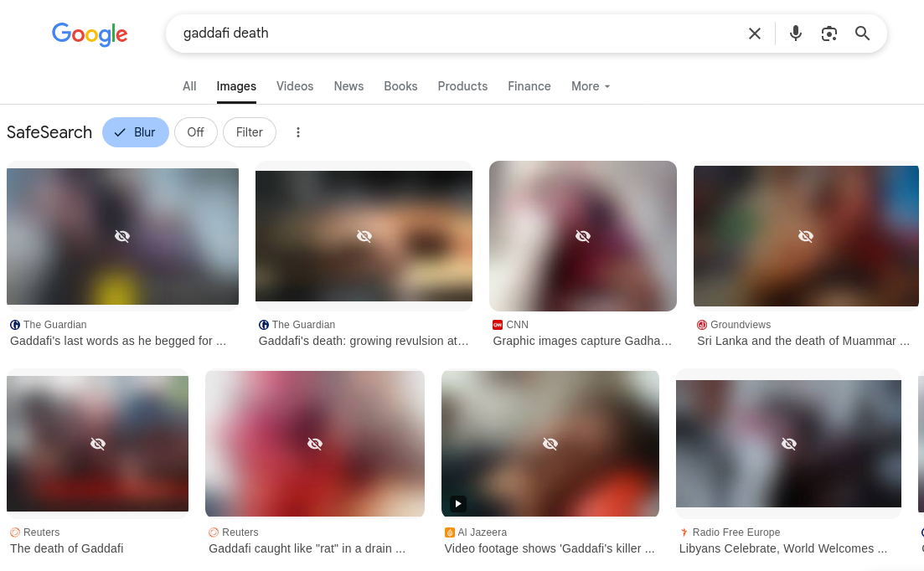Screen dimensions: 924x571
Task: Click Reuters favicon beside 'The death of Gaddafi'
Action: (15, 532)
